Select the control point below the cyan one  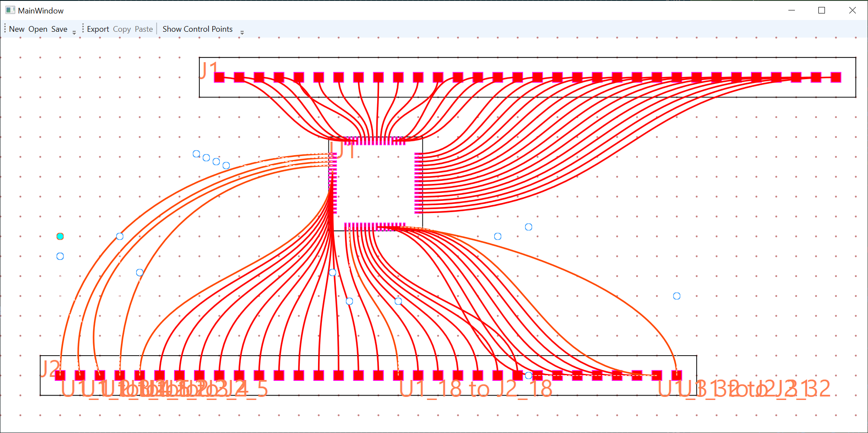60,256
